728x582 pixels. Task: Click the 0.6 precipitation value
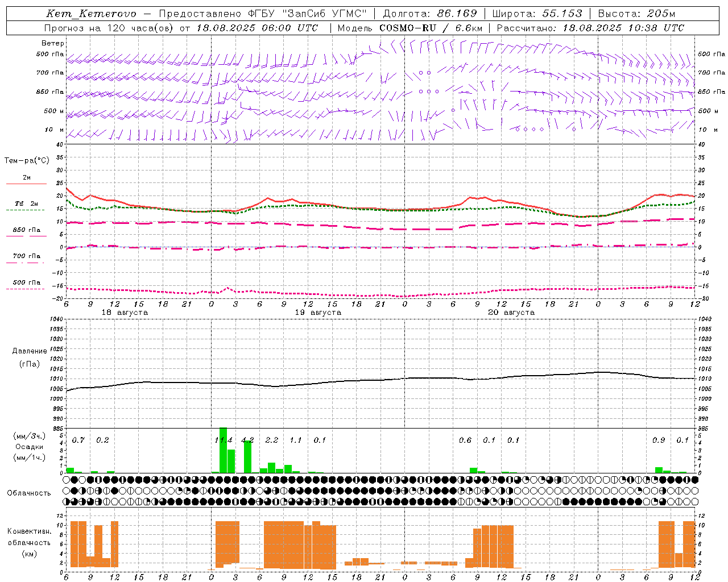[x=465, y=440]
